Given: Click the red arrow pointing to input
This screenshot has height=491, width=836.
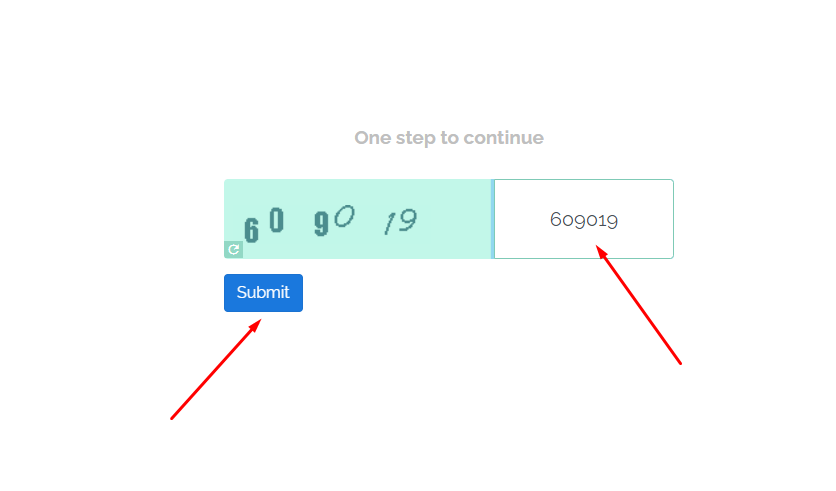Looking at the screenshot, I should (x=639, y=304).
